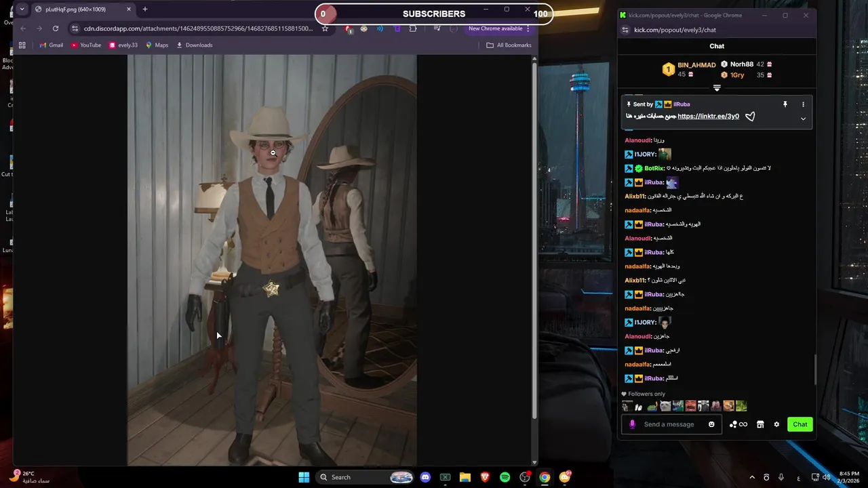Expand the pinned message chevron
Viewport: 868px width, 488px height.
[x=803, y=119]
